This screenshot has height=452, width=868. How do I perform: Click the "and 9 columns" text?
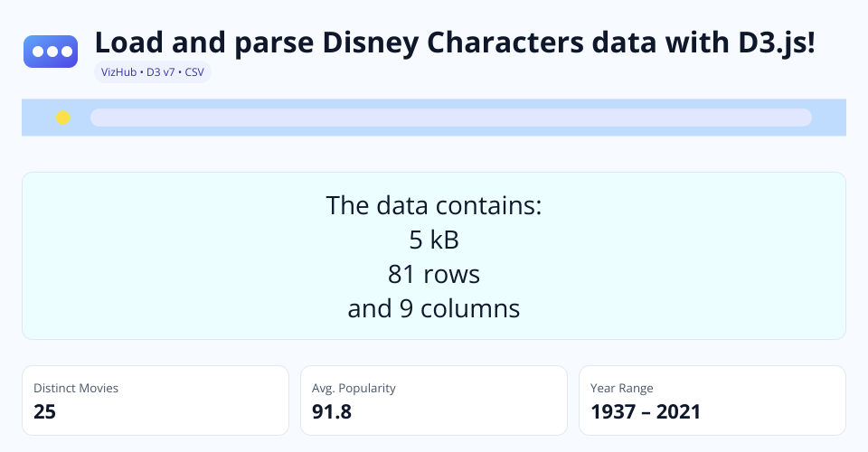pos(433,308)
